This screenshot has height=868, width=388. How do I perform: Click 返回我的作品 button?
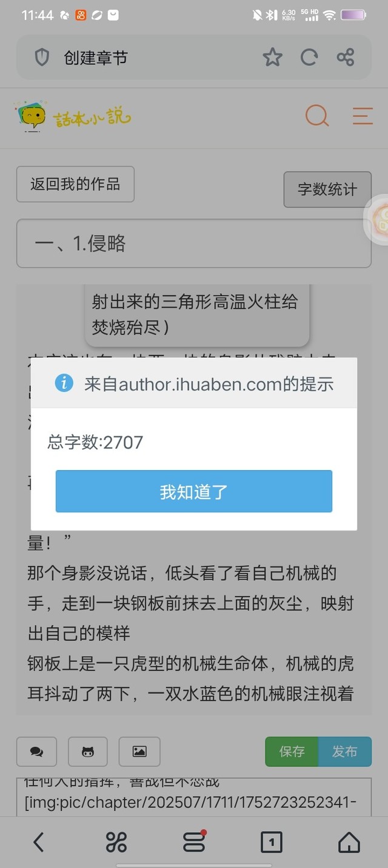tap(75, 184)
